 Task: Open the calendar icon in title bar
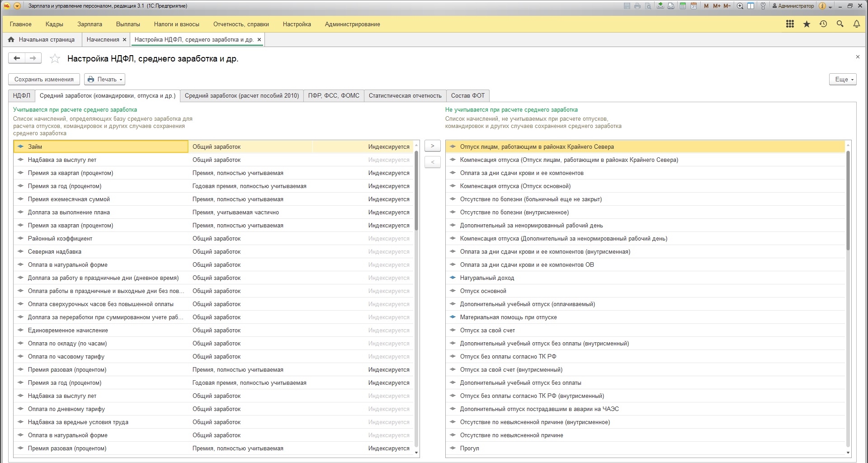[x=693, y=6]
